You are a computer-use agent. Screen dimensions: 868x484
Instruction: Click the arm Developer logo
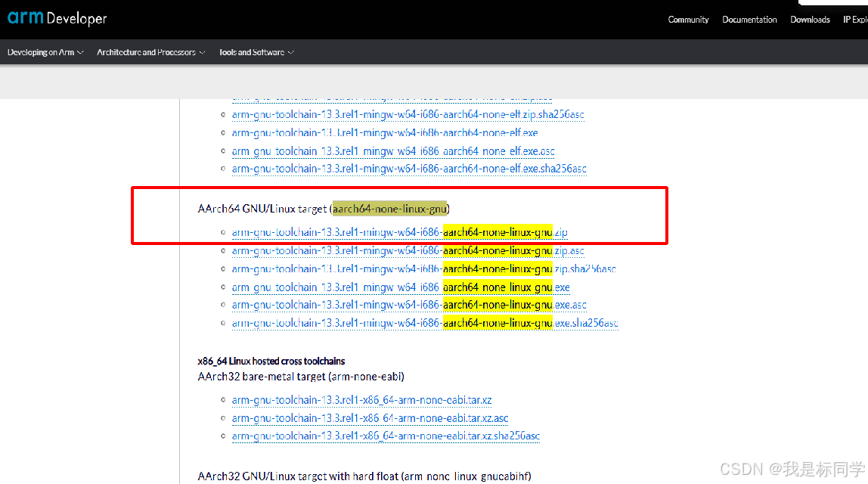pos(57,18)
